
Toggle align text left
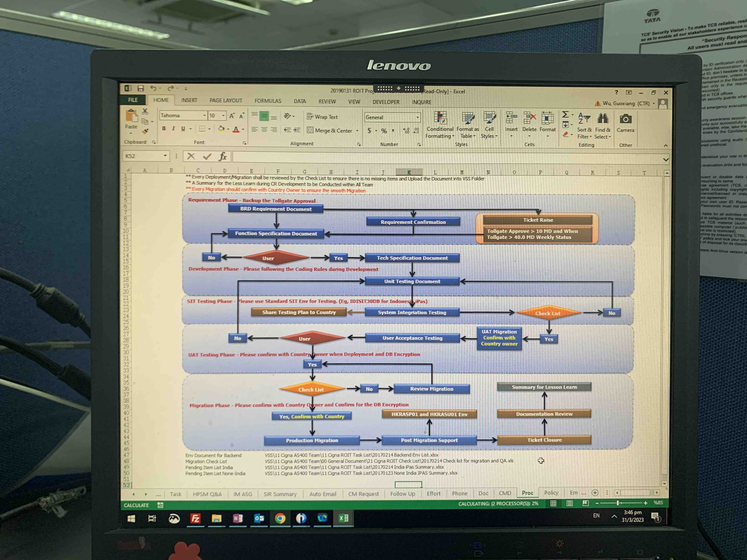point(254,130)
